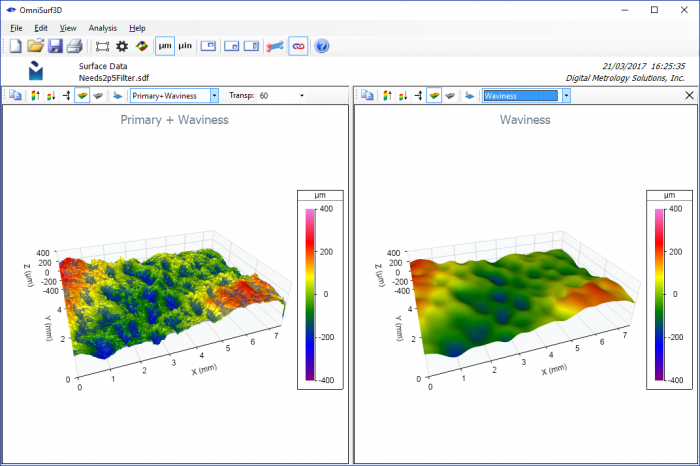This screenshot has width=700, height=466.
Task: Toggle the linked views chain icon
Action: coord(298,46)
